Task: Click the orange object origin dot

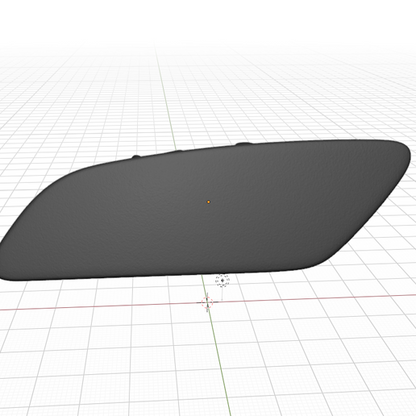Action: [x=209, y=202]
